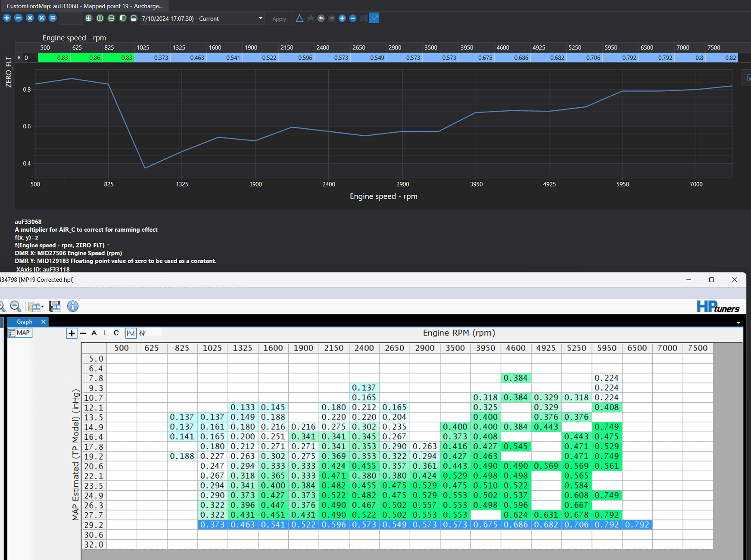Screen dimensions: 751x560
Task: Click the MAP table button
Action: [20, 333]
